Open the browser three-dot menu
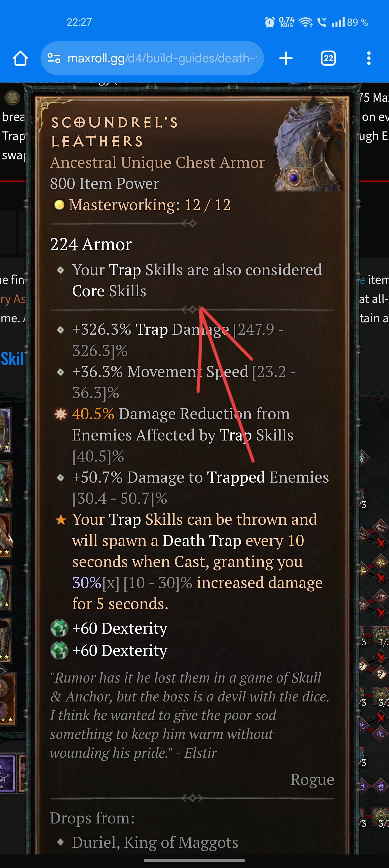The width and height of the screenshot is (389, 868). click(x=369, y=58)
